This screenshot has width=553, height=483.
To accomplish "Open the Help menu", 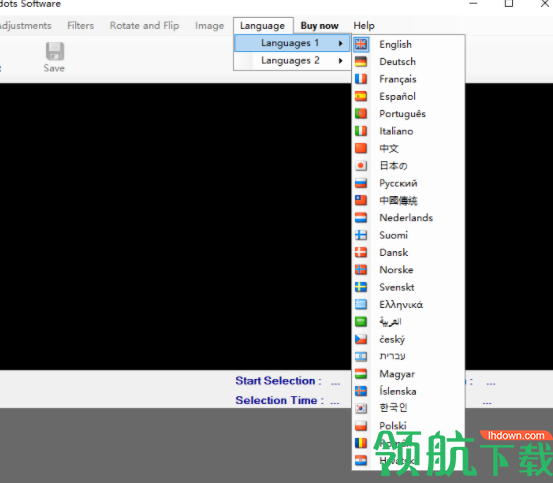I will (364, 26).
